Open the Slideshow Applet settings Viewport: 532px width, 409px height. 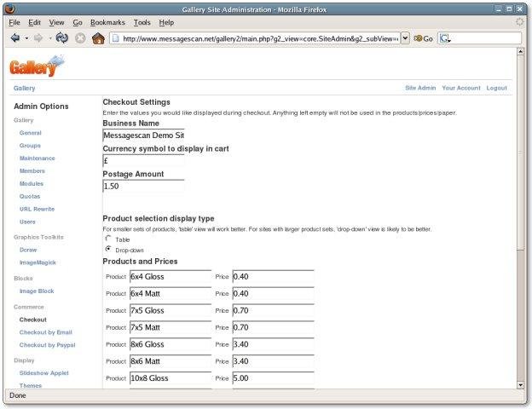click(x=43, y=373)
